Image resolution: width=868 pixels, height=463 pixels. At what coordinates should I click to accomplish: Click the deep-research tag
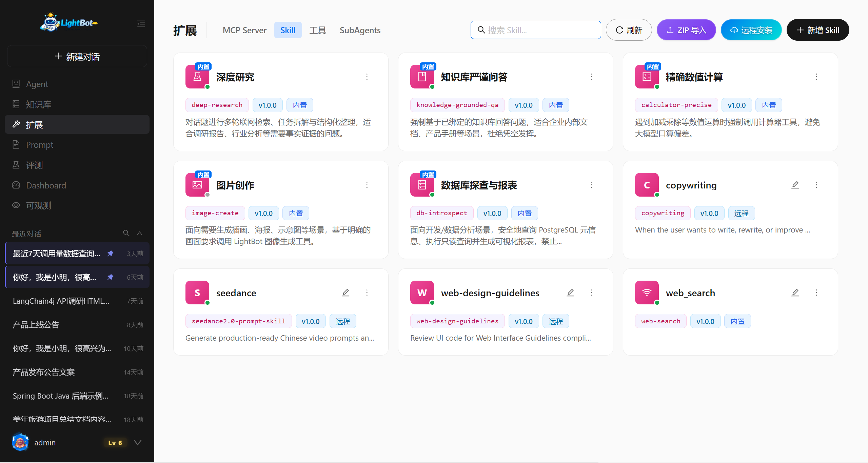tap(217, 105)
